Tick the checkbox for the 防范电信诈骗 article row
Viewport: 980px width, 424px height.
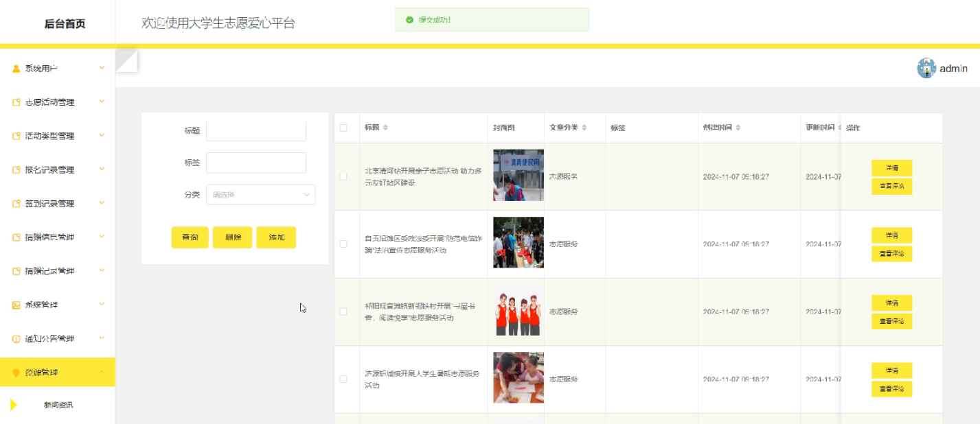click(343, 244)
